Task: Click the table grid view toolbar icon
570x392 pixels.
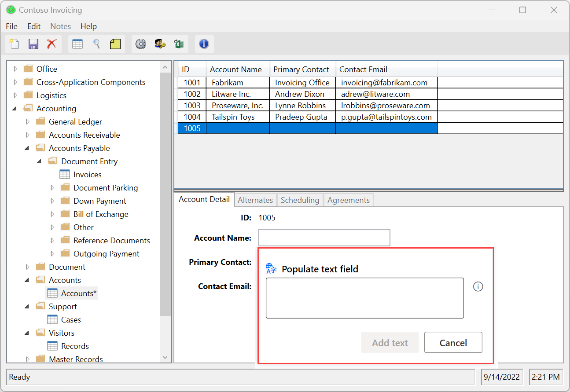Action: click(77, 44)
